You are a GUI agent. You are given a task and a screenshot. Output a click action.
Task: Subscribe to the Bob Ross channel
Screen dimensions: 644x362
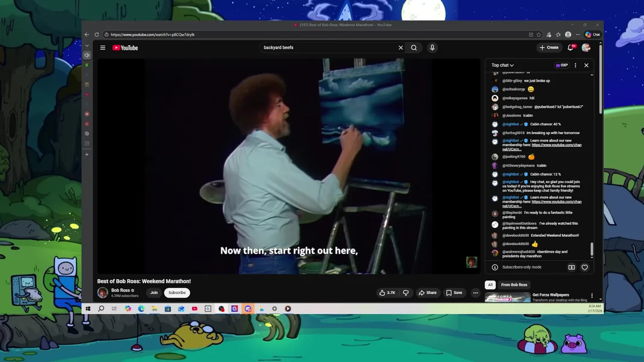tap(177, 293)
